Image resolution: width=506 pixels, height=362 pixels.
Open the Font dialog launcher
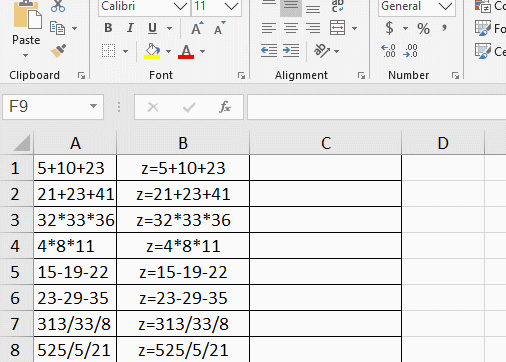click(241, 76)
